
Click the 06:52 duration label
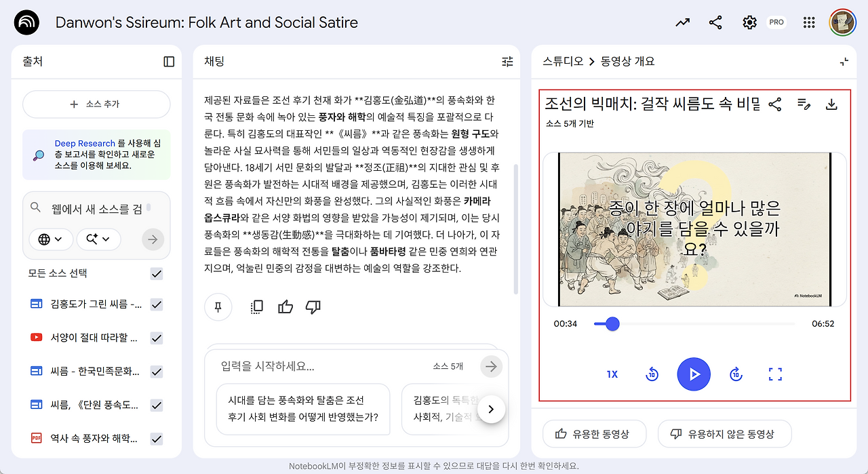tap(823, 324)
